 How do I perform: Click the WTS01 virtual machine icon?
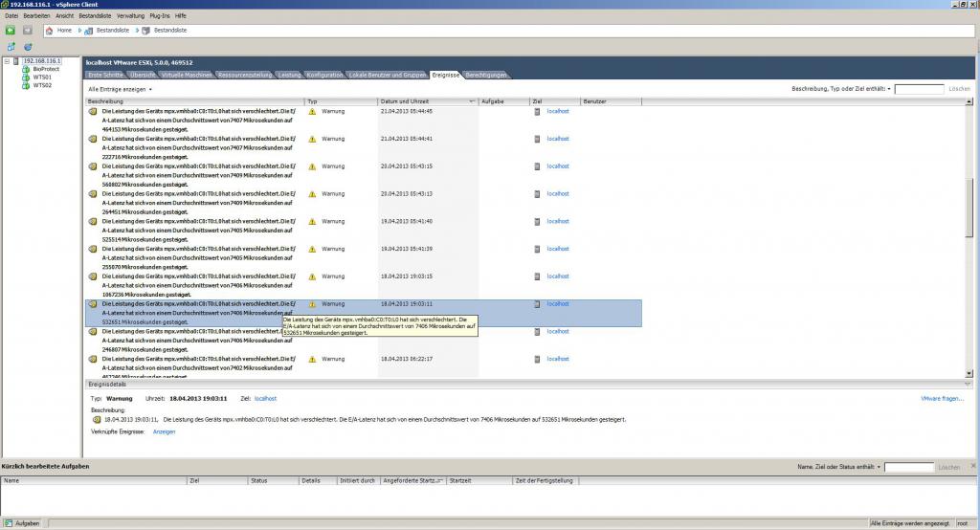[26, 77]
